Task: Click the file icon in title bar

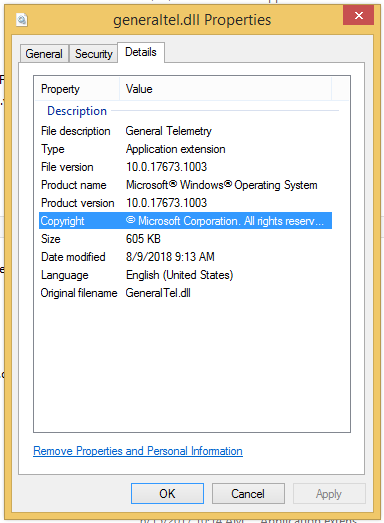Action: [x=22, y=20]
